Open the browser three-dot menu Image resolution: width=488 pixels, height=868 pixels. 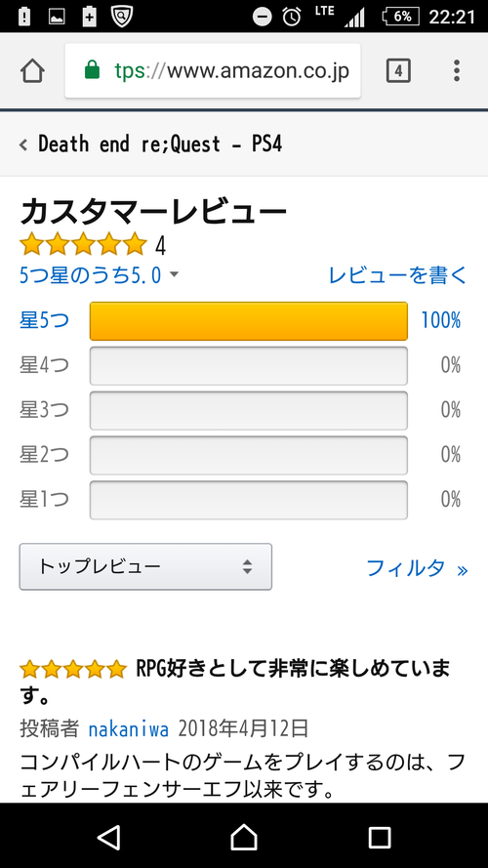click(x=457, y=71)
